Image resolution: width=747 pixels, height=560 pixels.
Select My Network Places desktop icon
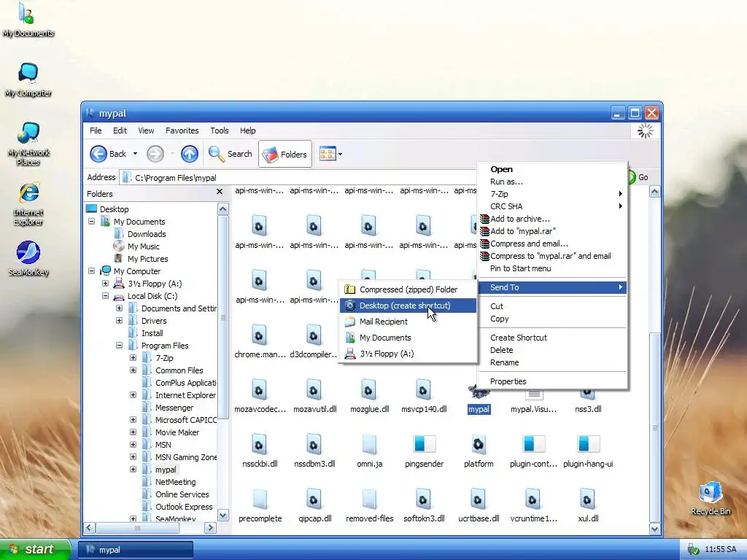click(x=28, y=144)
